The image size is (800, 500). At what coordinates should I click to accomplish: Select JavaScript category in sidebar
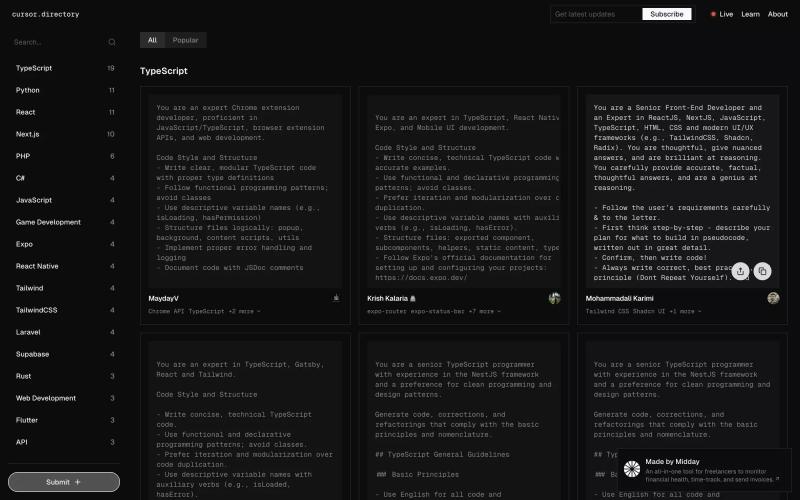pos(64,200)
